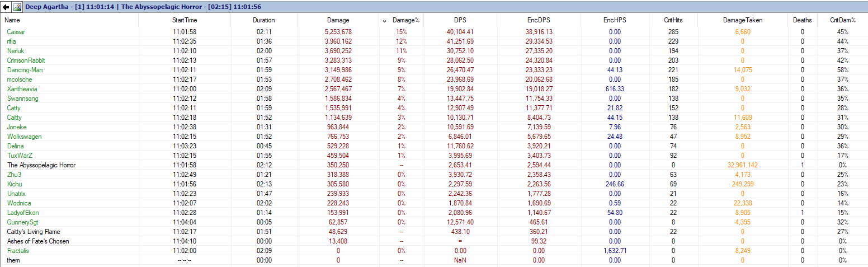This screenshot has width=868, height=267.
Task: Click damage taken value 32,961,142
Action: (743, 165)
